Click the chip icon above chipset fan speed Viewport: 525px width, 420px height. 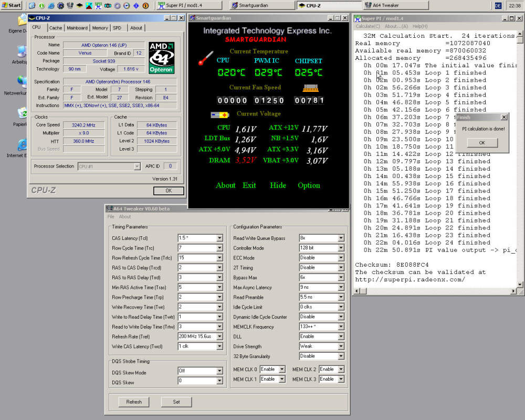point(310,88)
